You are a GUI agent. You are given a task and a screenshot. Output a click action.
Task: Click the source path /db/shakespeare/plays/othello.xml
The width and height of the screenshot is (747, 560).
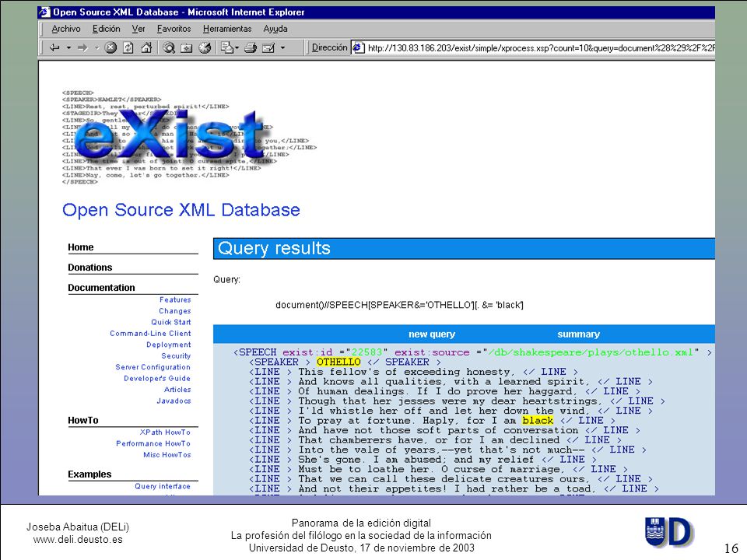point(591,352)
